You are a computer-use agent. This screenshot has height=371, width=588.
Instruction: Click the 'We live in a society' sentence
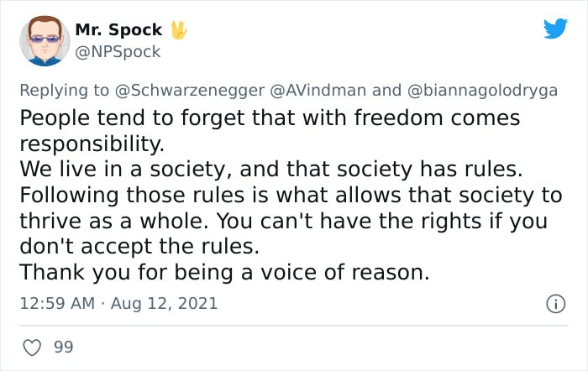click(270, 169)
